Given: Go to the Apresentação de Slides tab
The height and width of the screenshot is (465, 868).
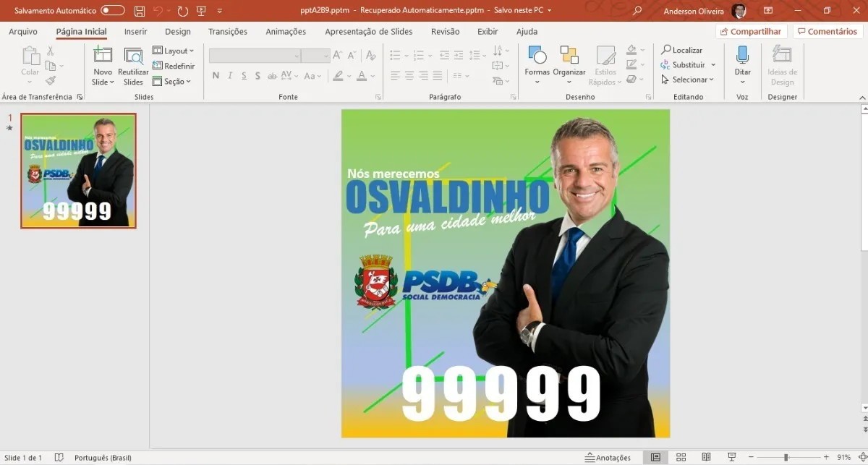Looking at the screenshot, I should coord(369,32).
